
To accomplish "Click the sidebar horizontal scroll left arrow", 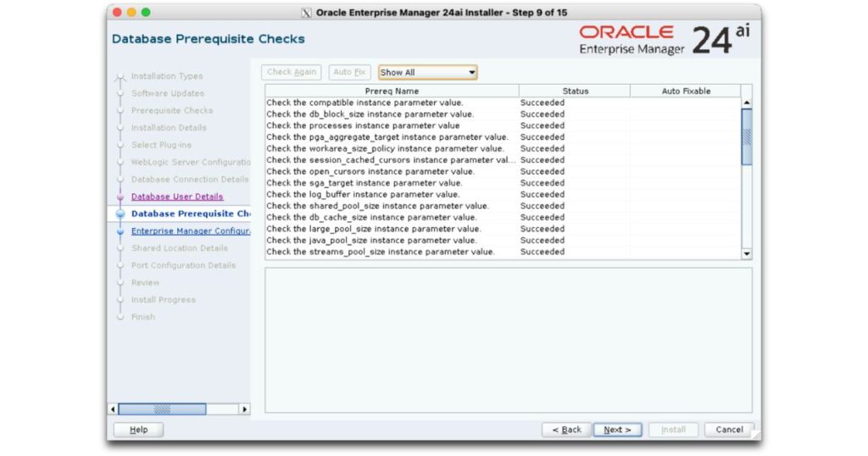I will pyautogui.click(x=113, y=409).
